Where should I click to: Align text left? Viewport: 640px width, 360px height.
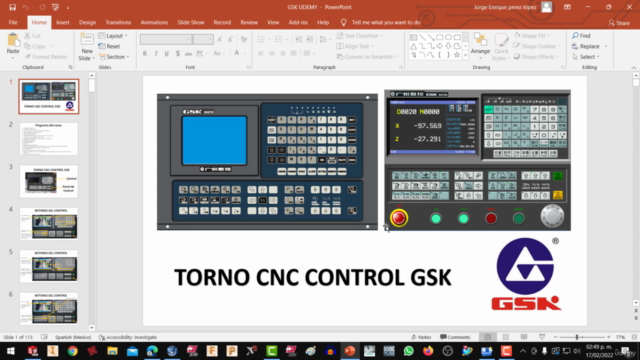pyautogui.click(x=261, y=53)
